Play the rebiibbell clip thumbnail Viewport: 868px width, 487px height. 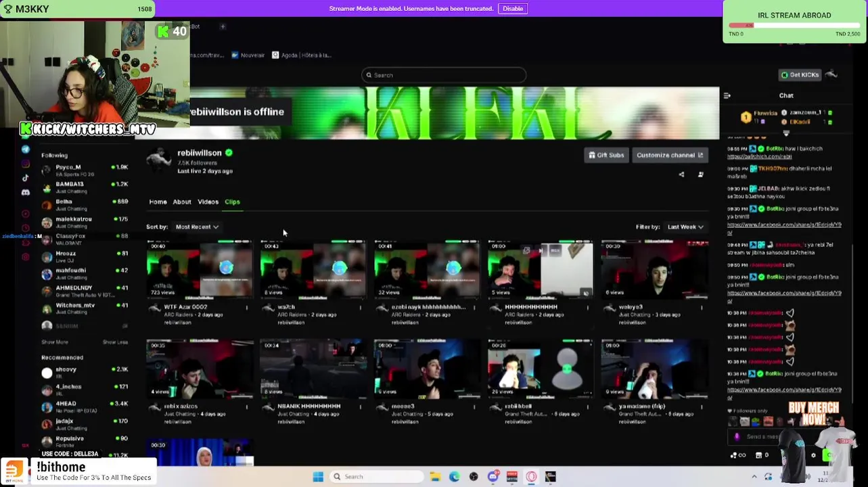541,368
